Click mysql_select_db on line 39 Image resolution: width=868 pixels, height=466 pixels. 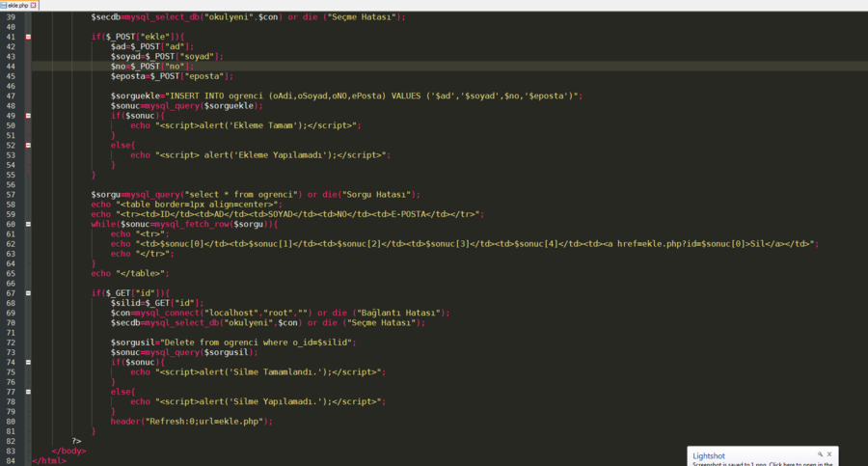coord(162,17)
